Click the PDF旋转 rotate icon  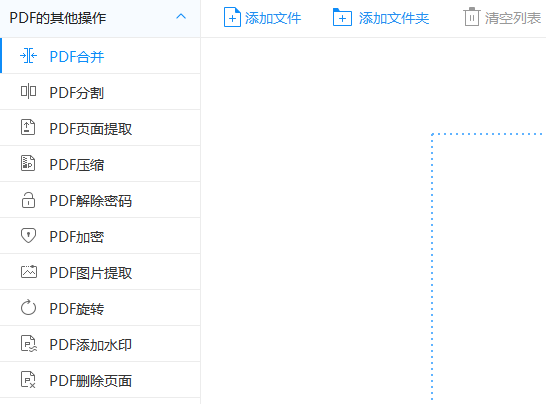(28, 308)
